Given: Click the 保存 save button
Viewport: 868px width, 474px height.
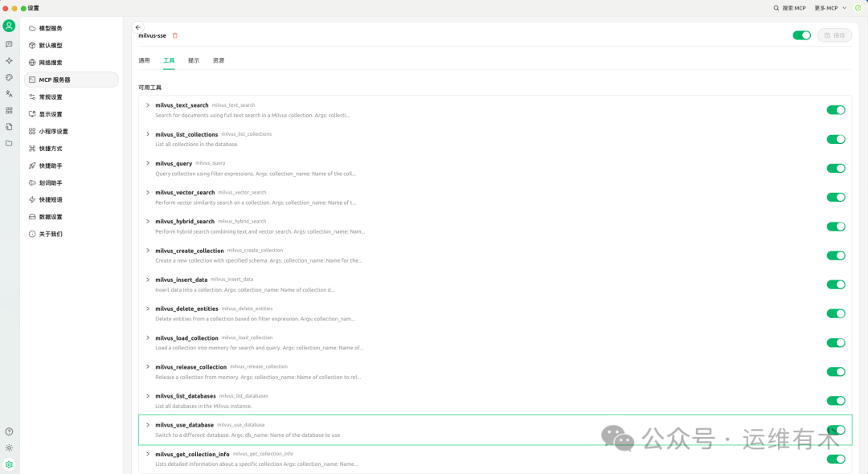Looking at the screenshot, I should [x=835, y=35].
